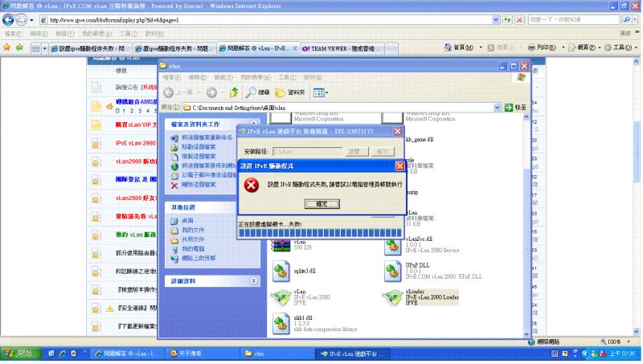Open 共用文件 in the Other Places panel
Viewport: 643px width, 364px height.
pyautogui.click(x=193, y=239)
